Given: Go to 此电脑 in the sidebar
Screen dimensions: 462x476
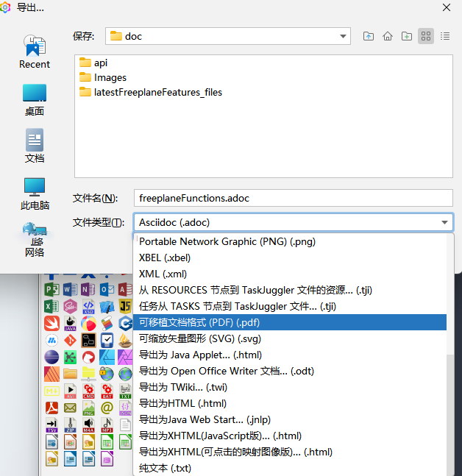Looking at the screenshot, I should click(x=35, y=193).
